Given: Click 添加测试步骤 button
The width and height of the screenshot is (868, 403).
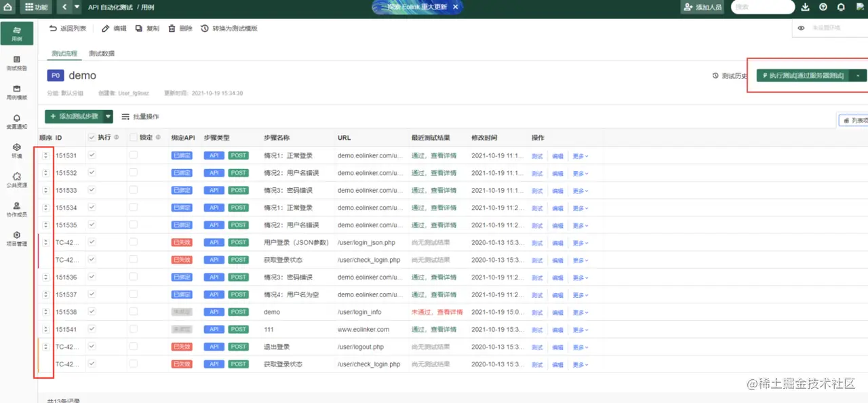Looking at the screenshot, I should [73, 117].
